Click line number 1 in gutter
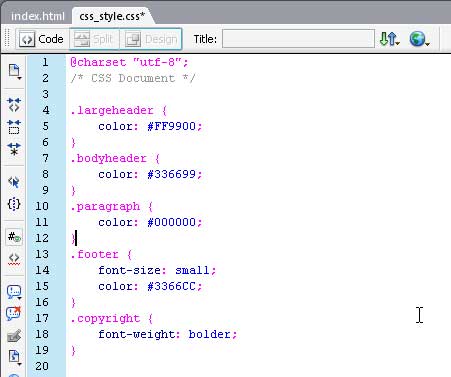 [45, 62]
